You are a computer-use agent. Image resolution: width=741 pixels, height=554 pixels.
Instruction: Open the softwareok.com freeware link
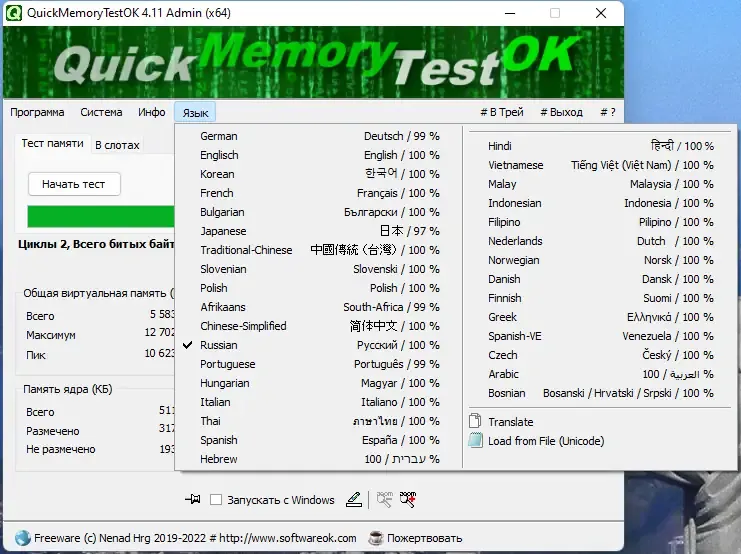[195, 538]
